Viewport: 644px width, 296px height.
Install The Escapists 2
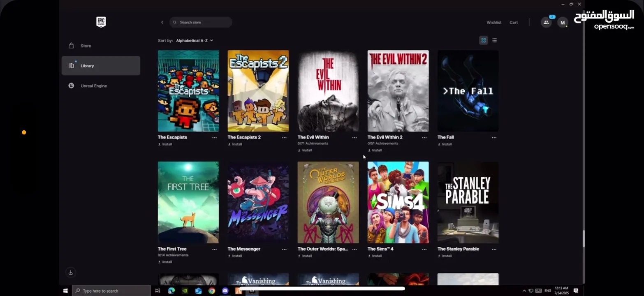235,144
